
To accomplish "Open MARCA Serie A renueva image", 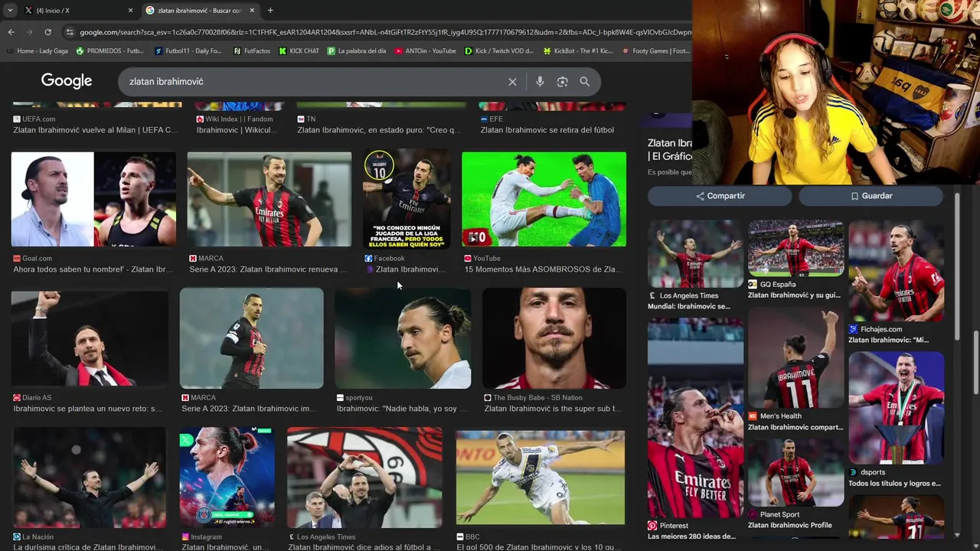I will [269, 199].
